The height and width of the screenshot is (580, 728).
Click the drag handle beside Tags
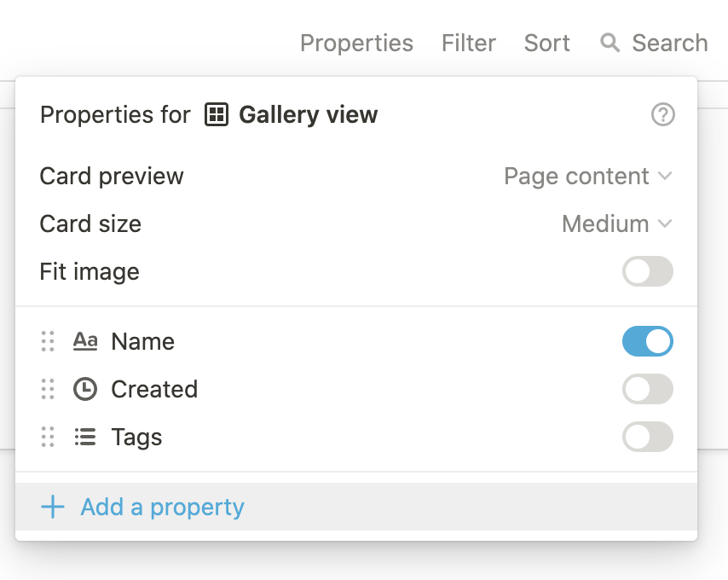[x=48, y=437]
